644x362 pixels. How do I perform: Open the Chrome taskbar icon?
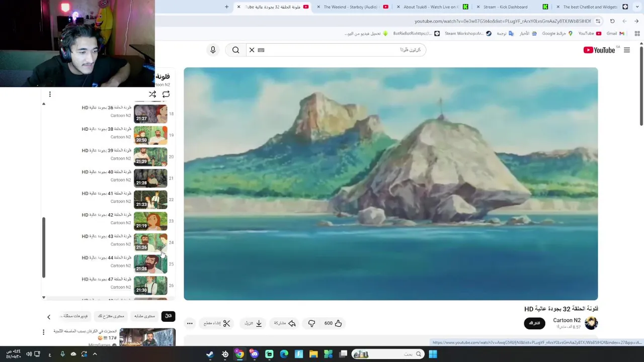click(239, 354)
